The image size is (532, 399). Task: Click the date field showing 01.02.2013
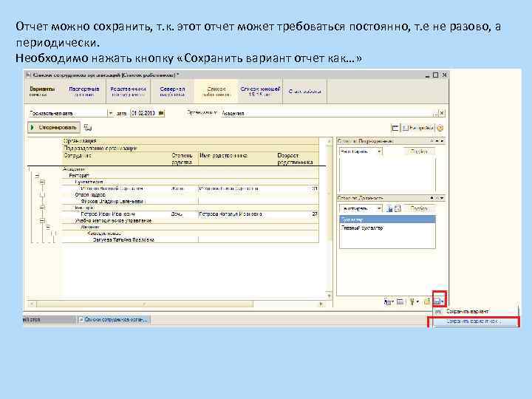(x=144, y=113)
